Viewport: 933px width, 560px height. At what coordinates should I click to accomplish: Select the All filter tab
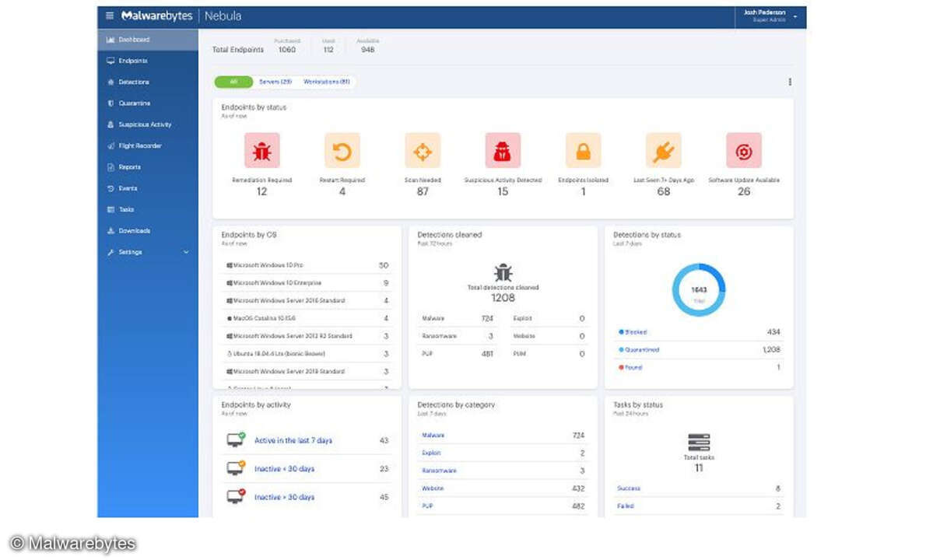(x=233, y=82)
